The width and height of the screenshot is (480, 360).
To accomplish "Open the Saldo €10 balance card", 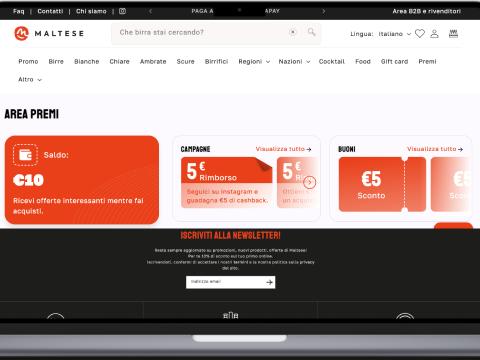I will tap(82, 180).
